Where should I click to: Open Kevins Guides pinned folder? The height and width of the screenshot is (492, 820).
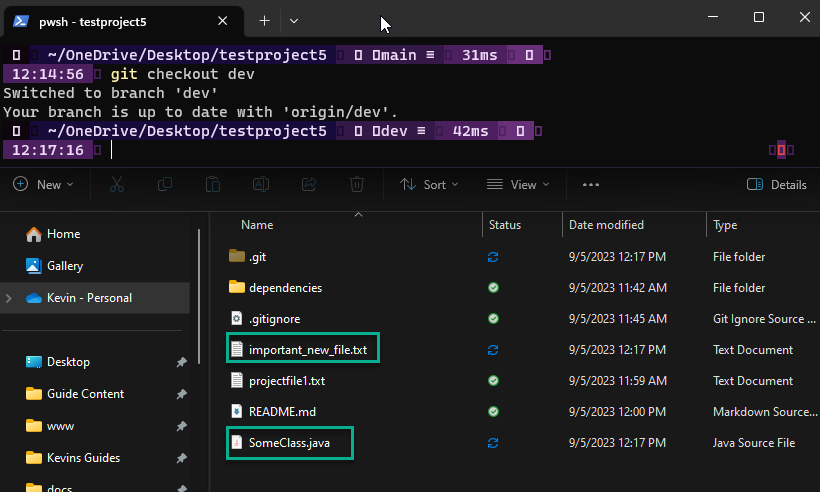[x=73, y=458]
